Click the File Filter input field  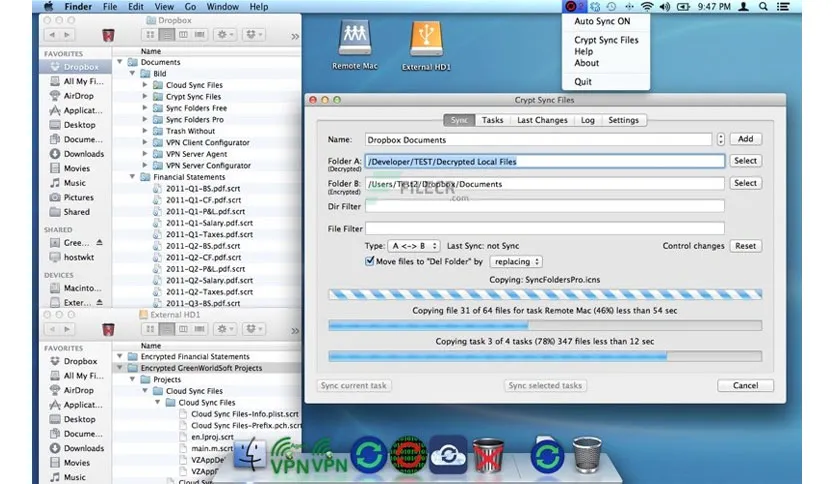point(544,229)
